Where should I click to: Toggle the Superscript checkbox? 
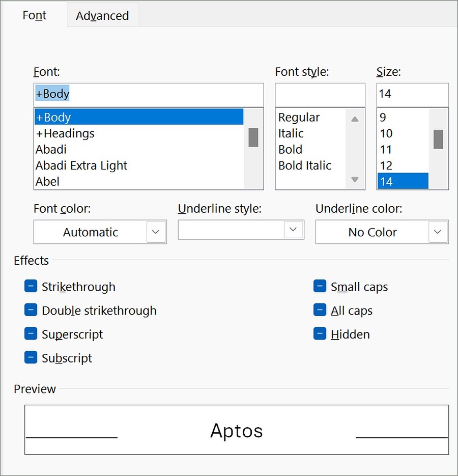pyautogui.click(x=31, y=334)
